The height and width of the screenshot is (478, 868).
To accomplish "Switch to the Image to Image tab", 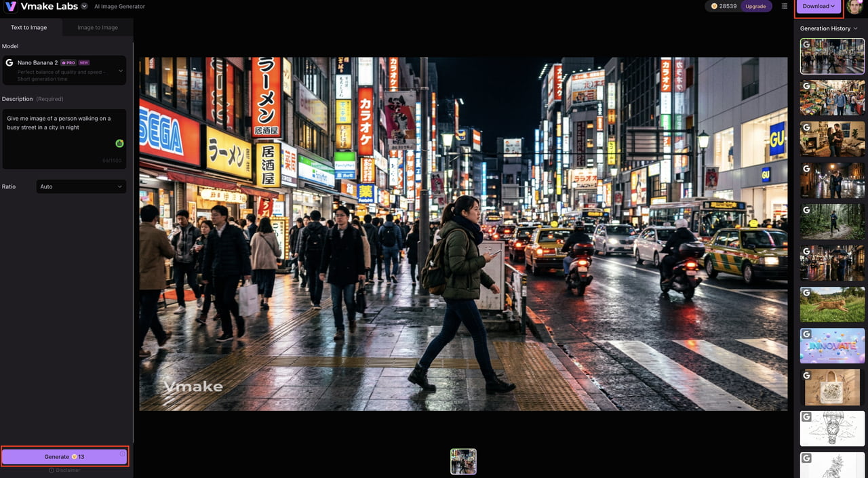I will (98, 27).
